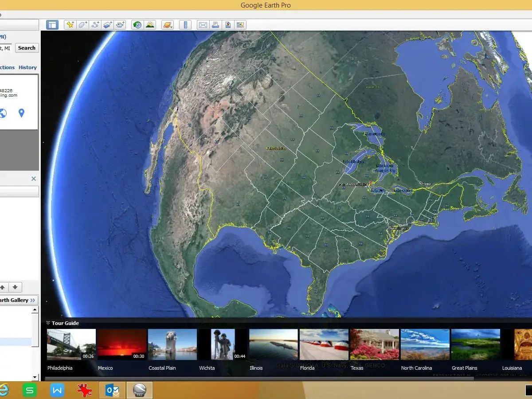
Task: Open the Great Plains tour thumbnail
Action: pos(476,344)
